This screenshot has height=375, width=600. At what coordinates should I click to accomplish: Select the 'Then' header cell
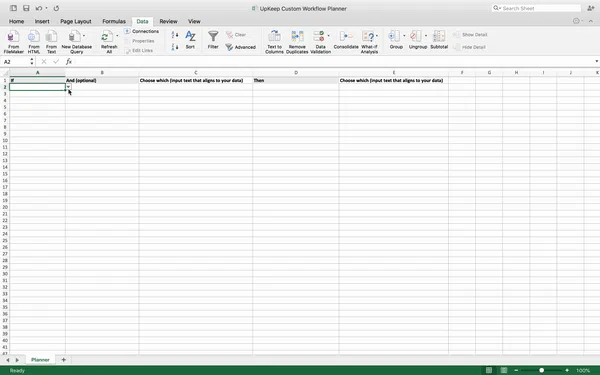click(x=295, y=80)
